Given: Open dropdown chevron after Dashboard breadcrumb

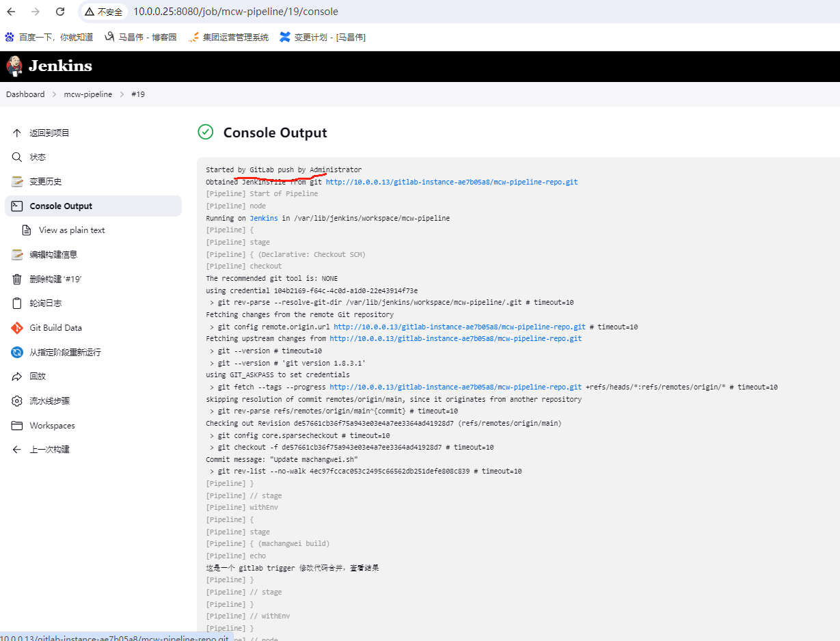Looking at the screenshot, I should 55,94.
